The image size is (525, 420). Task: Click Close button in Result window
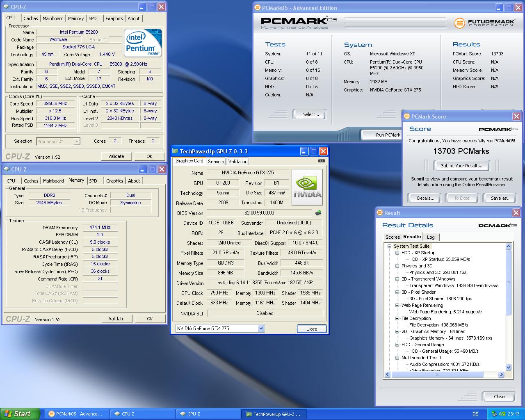(499, 397)
